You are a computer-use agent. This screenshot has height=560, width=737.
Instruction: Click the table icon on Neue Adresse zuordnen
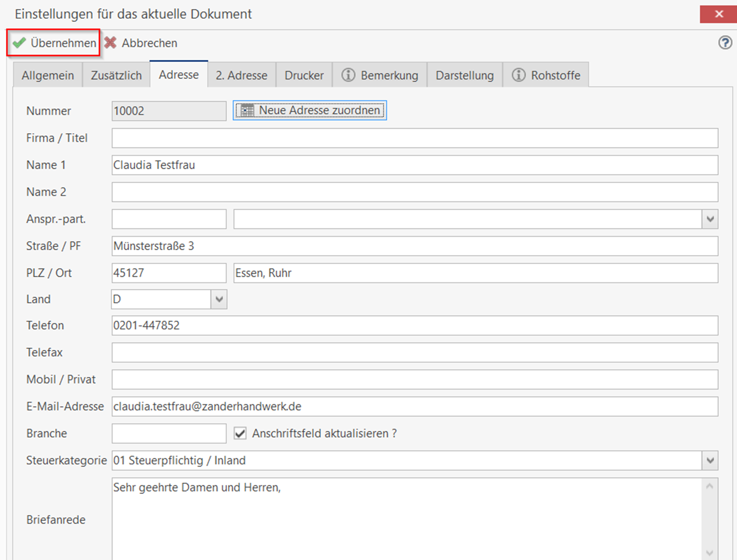(x=247, y=111)
